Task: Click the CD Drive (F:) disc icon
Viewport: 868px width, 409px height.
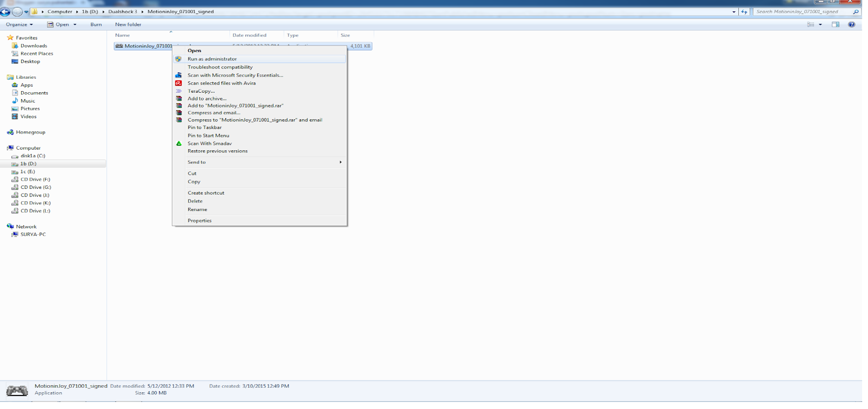Action: [15, 180]
